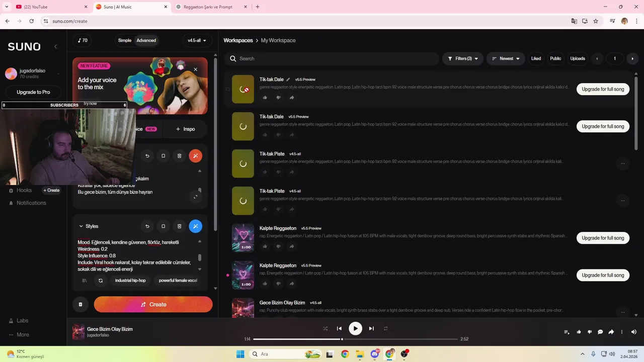644x362 pixels.
Task: Collapse the Suno sidebar arrow
Action: [56, 47]
